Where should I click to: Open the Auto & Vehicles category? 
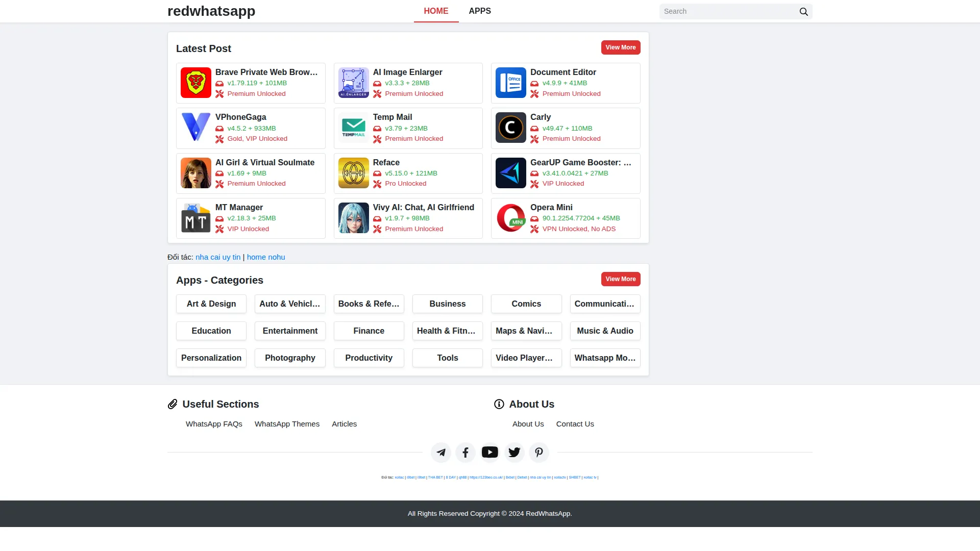290,304
